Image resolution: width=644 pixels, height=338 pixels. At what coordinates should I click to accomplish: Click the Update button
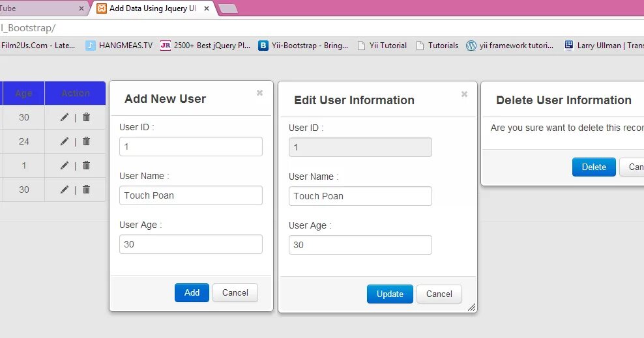pos(390,294)
